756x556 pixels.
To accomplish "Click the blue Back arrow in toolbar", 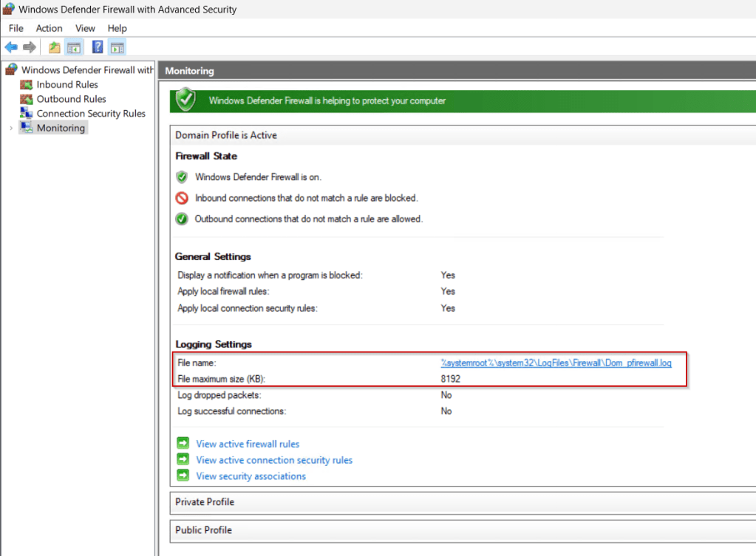I will click(x=11, y=47).
